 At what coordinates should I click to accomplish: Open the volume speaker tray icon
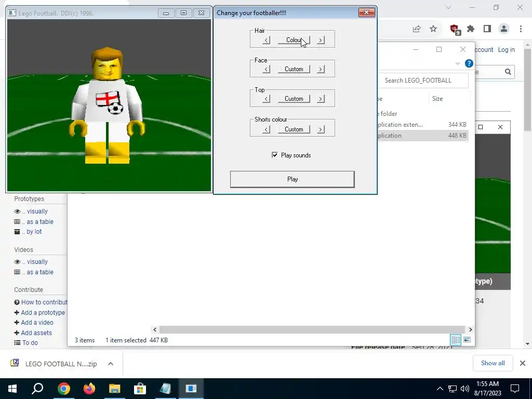465,389
